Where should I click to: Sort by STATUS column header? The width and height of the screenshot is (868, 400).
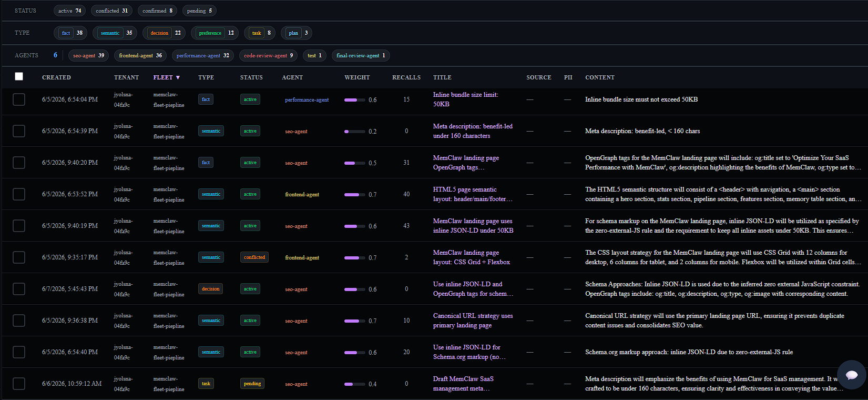pos(251,77)
